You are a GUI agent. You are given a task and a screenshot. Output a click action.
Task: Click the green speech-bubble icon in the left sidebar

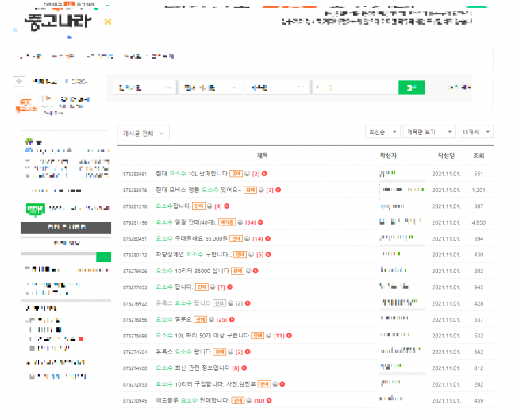[x=36, y=210]
